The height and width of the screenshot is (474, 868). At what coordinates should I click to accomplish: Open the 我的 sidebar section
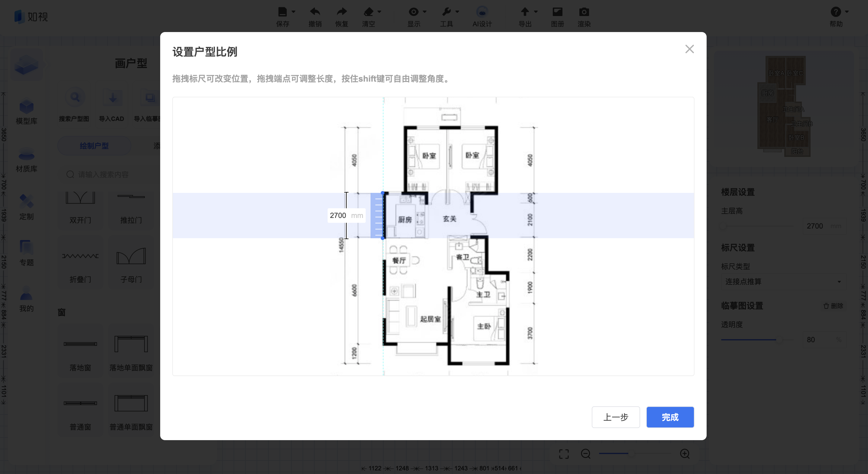(26, 299)
